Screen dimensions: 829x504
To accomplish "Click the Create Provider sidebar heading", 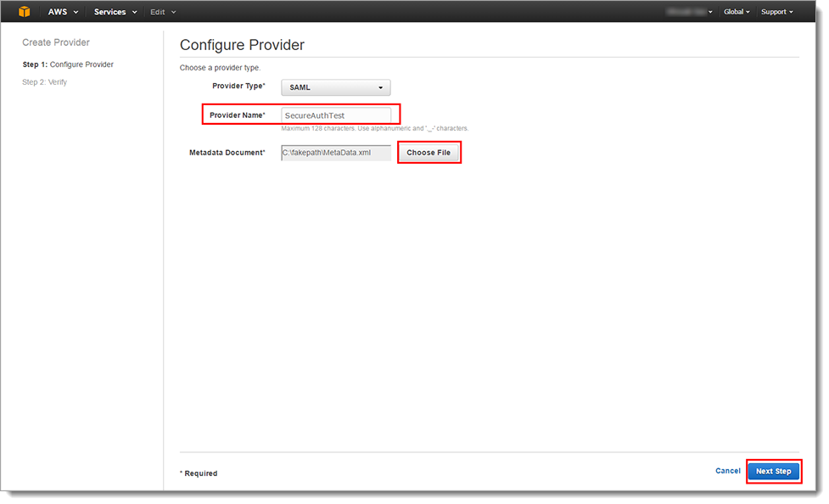I will [56, 42].
